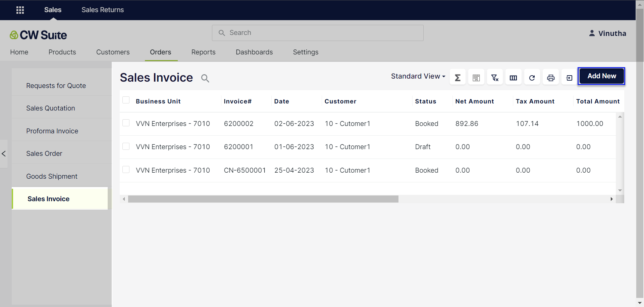Click search icon next to Sales Invoice title

point(205,78)
